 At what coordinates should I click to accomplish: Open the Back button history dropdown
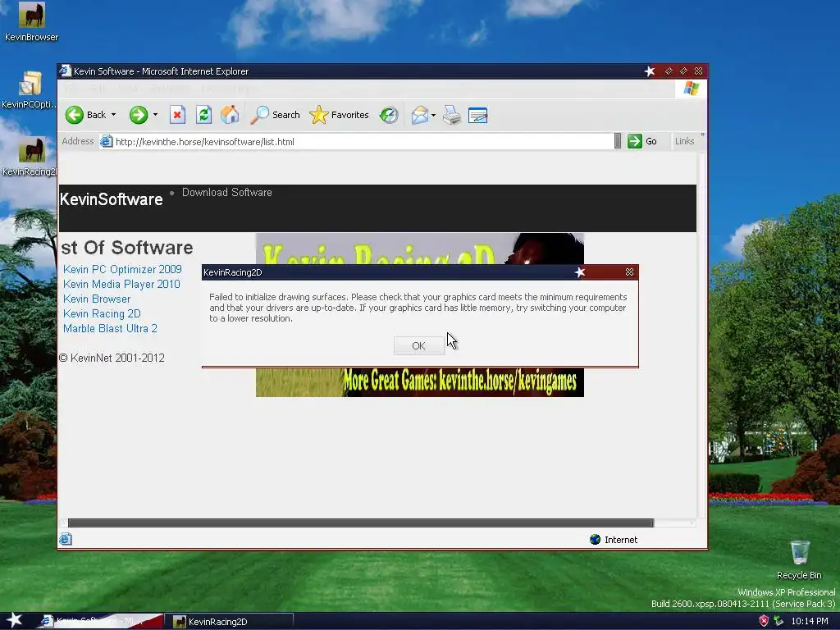coord(113,115)
